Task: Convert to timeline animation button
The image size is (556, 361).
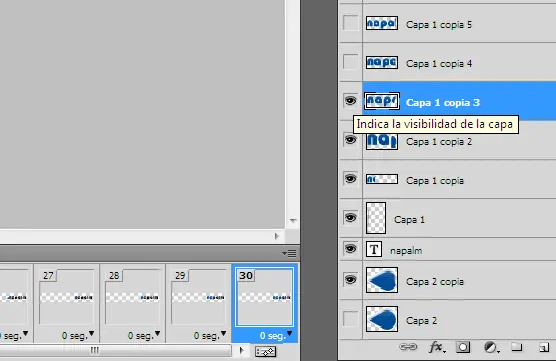Action: (265, 351)
